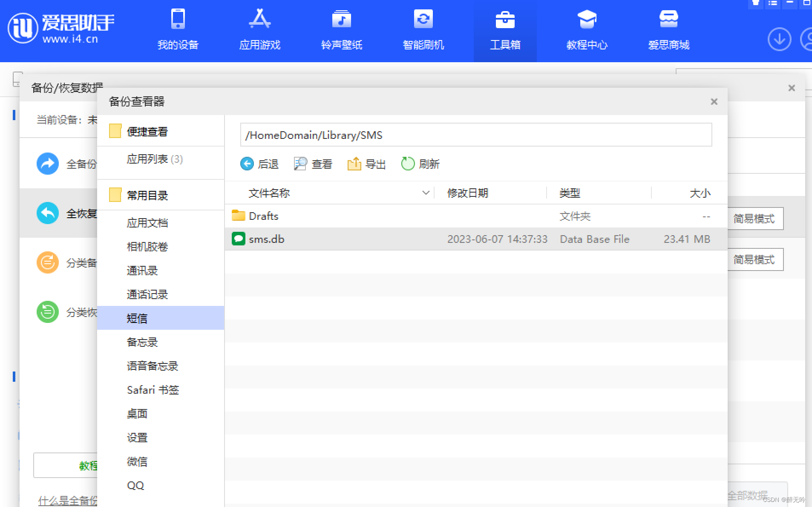Open the 工具箱 (Toolbox) tab
The image size is (812, 507).
tap(505, 31)
